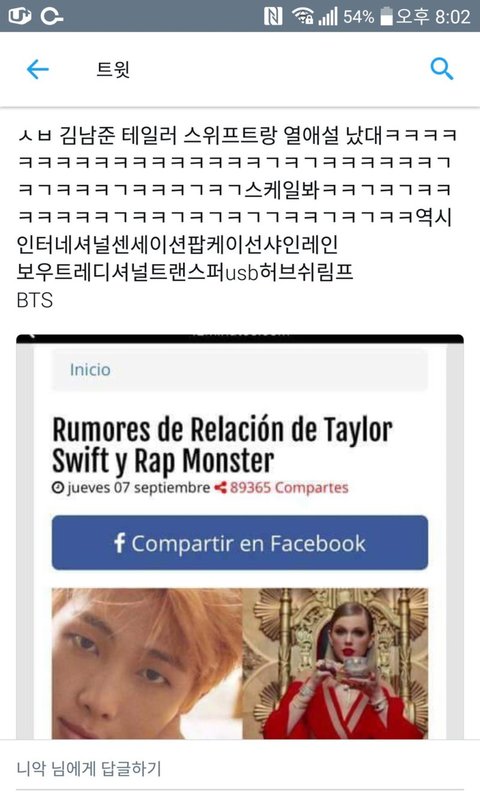Tap the 8:02 clock in status bar

453,16
